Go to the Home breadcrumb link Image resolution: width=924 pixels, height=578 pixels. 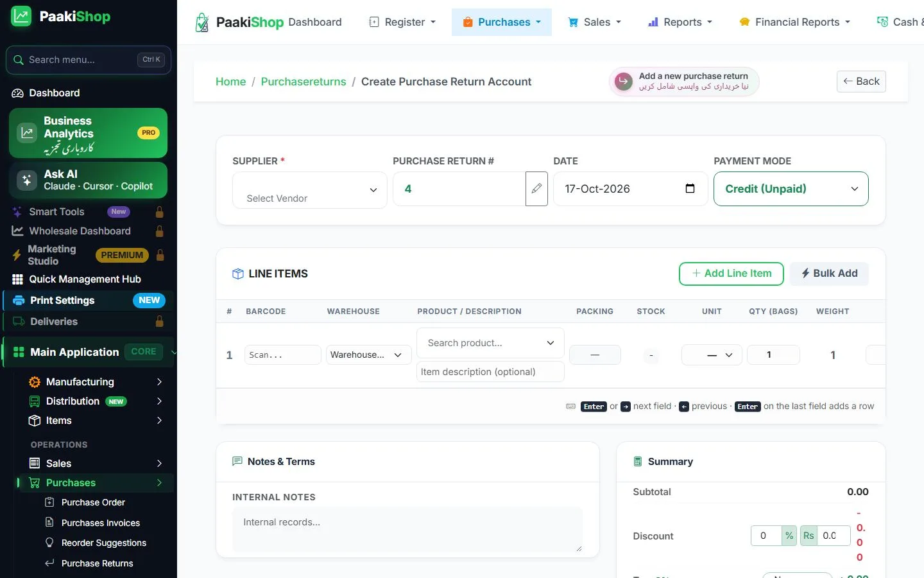(x=231, y=82)
